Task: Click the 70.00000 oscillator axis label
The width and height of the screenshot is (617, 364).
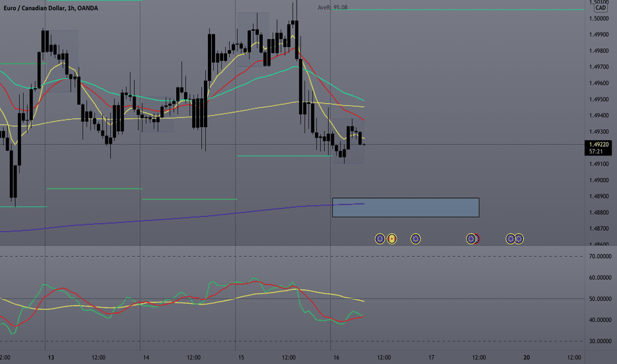Action: pyautogui.click(x=600, y=256)
